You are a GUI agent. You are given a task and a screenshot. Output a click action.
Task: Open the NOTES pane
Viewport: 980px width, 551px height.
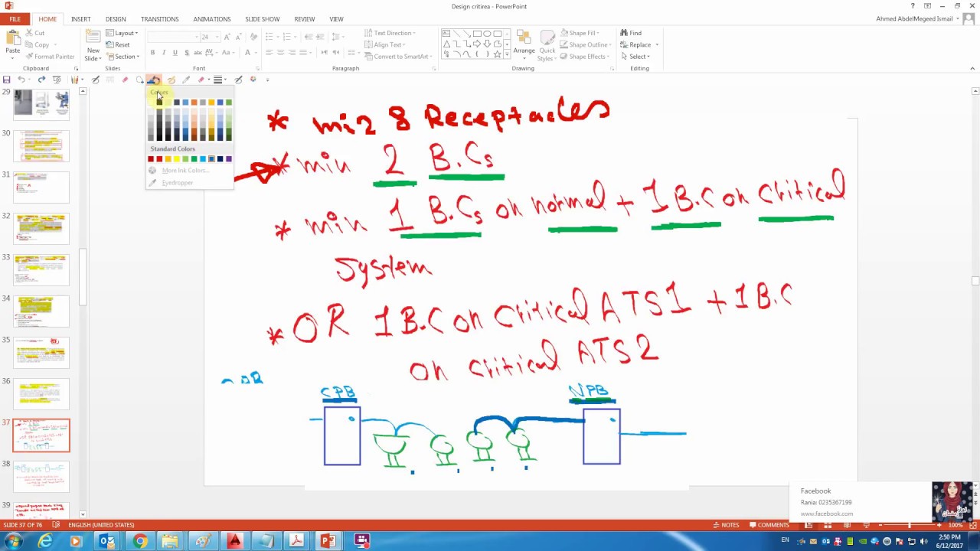point(725,525)
